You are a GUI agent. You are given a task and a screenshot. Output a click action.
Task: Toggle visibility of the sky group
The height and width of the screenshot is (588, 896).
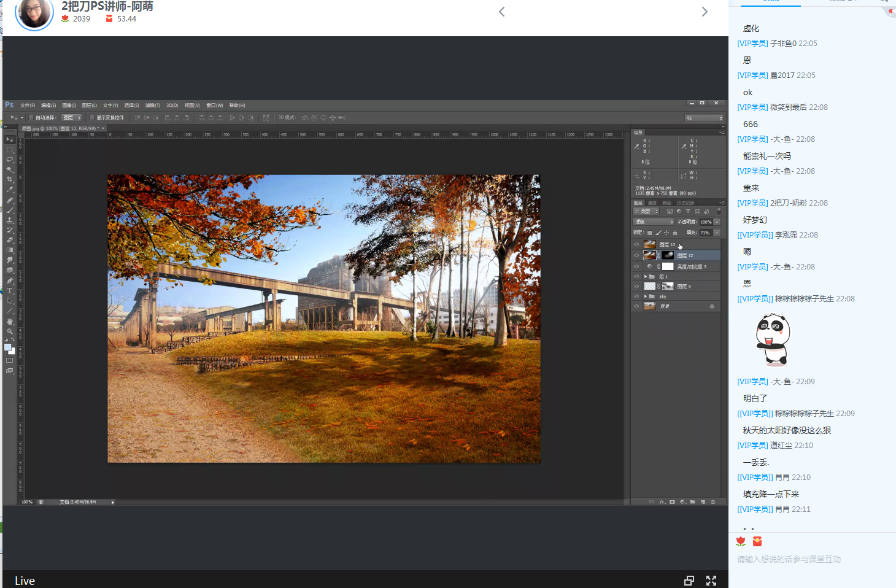point(636,296)
